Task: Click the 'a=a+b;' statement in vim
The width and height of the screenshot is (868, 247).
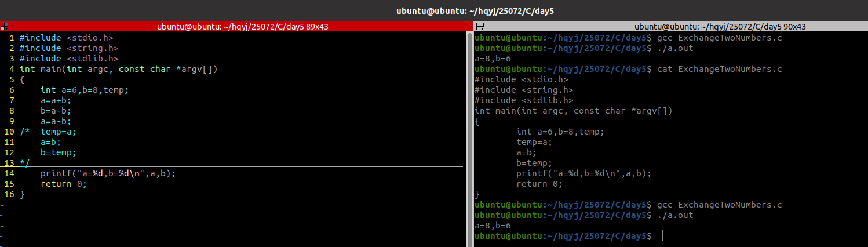Action: click(56, 100)
